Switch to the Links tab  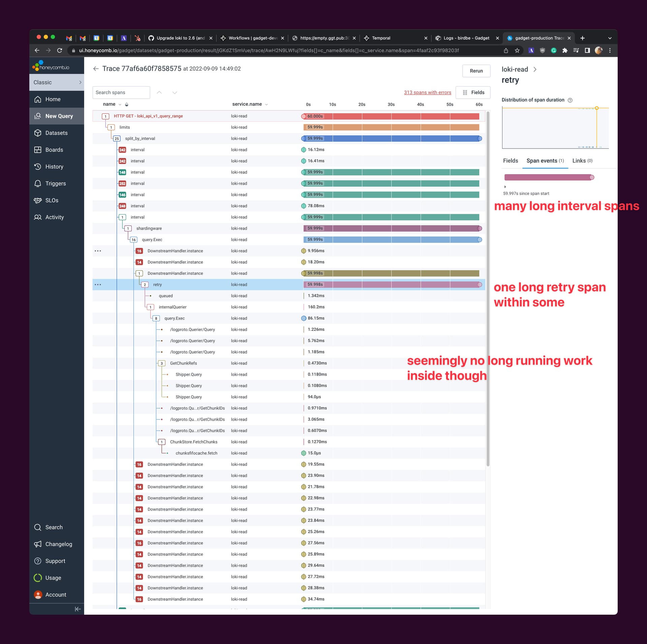tap(582, 161)
